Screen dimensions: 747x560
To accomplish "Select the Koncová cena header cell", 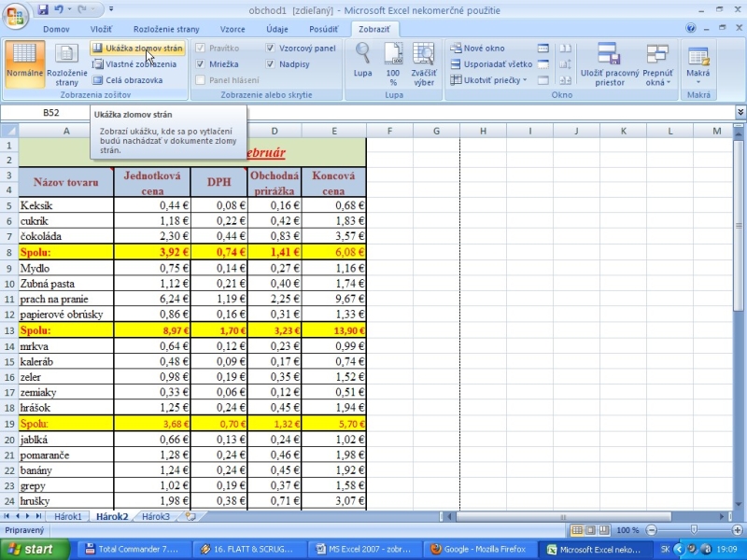I will 334,182.
